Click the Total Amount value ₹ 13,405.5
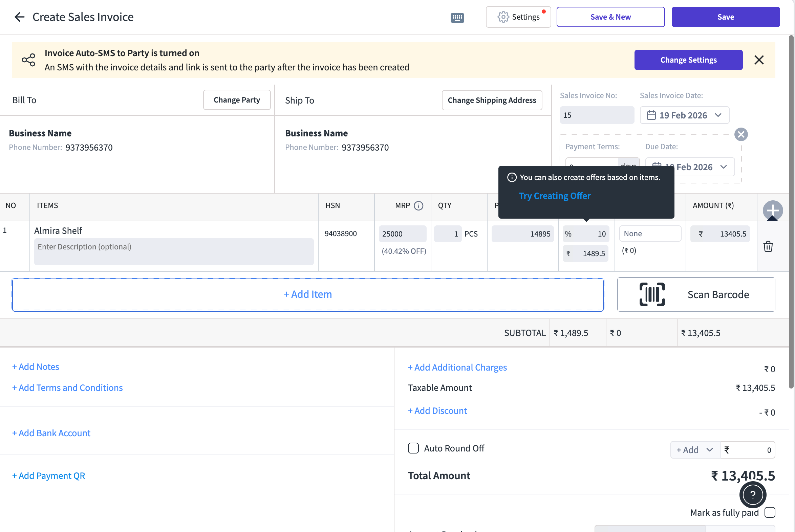 coord(743,476)
